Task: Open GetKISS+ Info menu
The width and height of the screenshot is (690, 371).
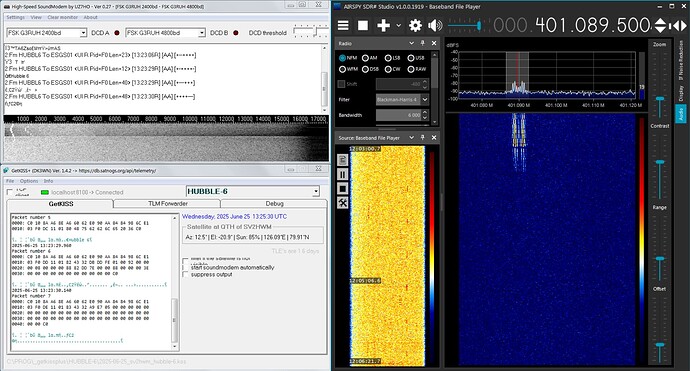Action: tap(48, 181)
